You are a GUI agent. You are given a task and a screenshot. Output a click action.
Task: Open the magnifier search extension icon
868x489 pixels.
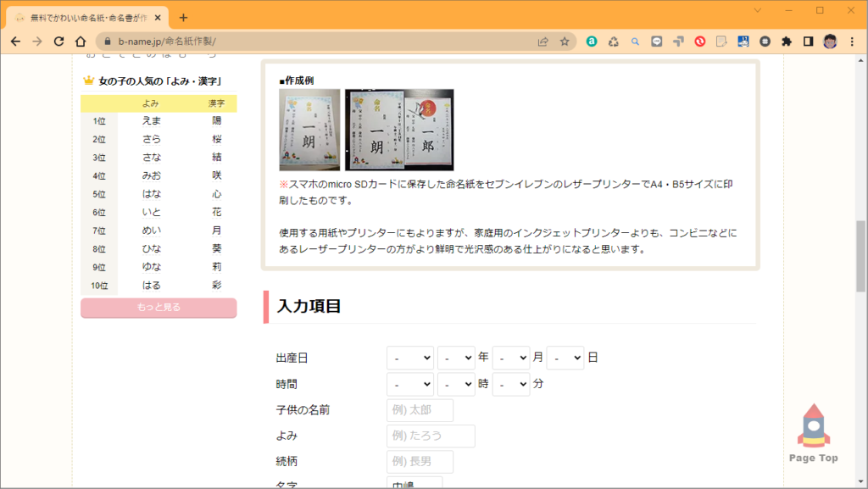635,41
